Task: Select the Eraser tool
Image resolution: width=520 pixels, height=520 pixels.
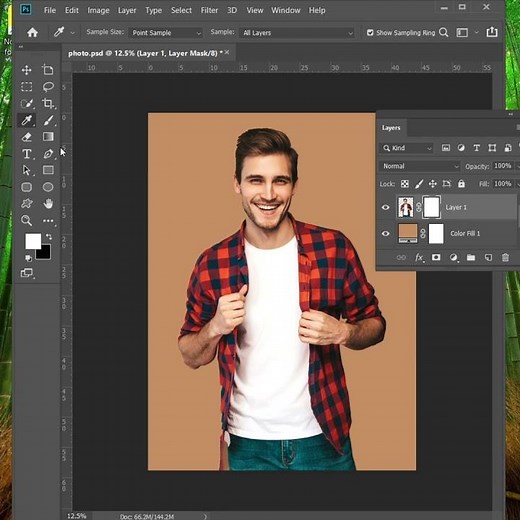Action: tap(26, 137)
